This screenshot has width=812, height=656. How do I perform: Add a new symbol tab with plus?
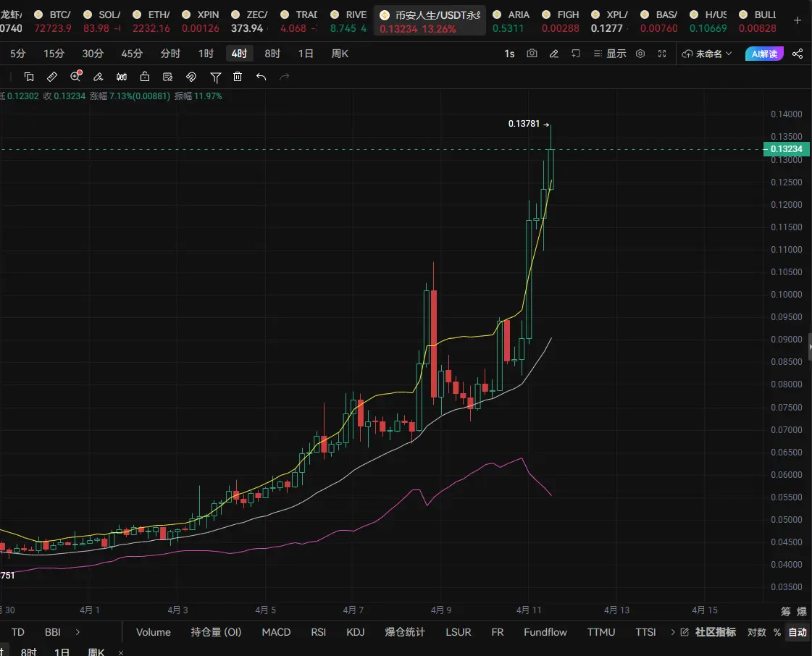click(x=798, y=20)
